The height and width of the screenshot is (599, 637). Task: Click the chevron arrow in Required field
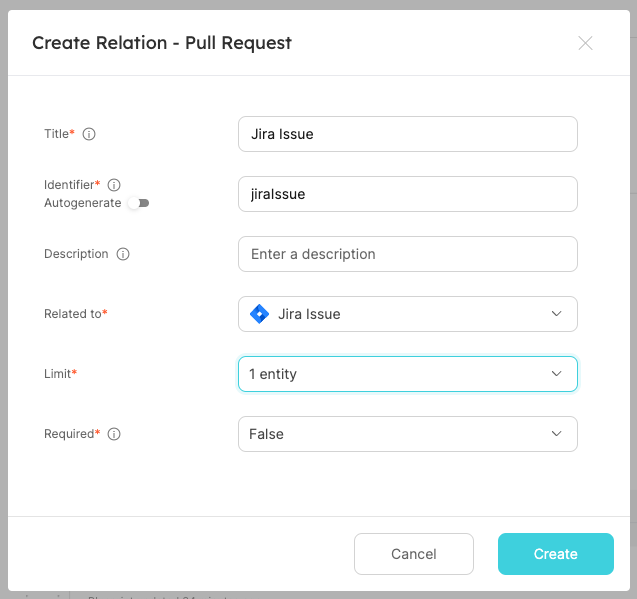(x=557, y=434)
